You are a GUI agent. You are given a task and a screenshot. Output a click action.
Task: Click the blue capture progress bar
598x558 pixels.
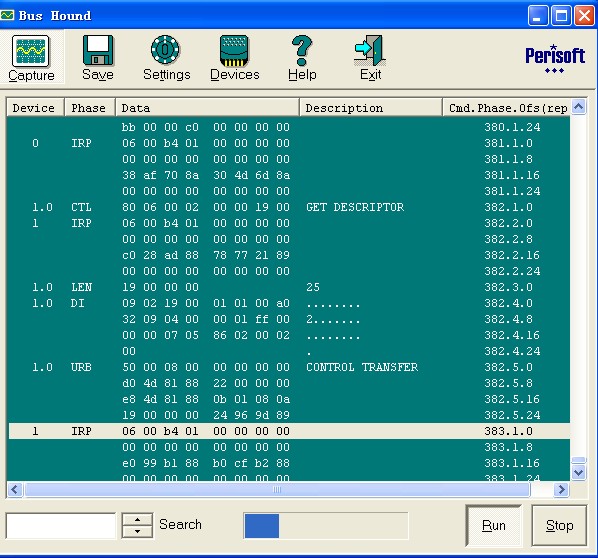coord(262,526)
